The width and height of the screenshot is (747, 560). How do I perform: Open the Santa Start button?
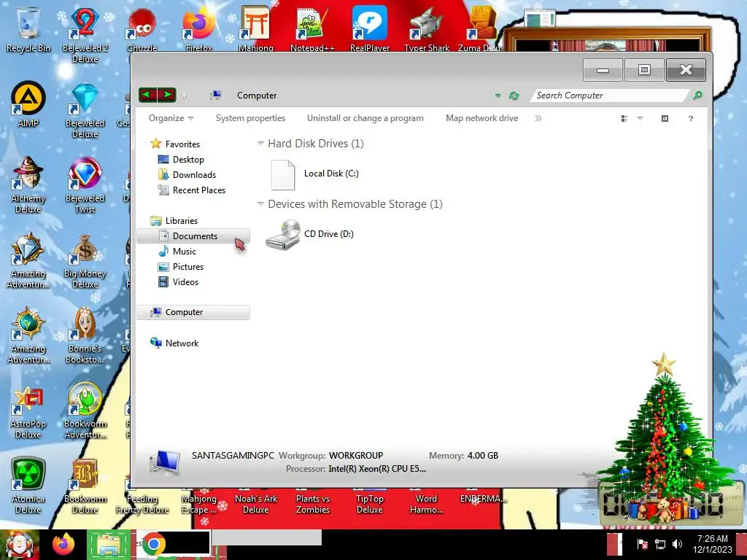(20, 544)
